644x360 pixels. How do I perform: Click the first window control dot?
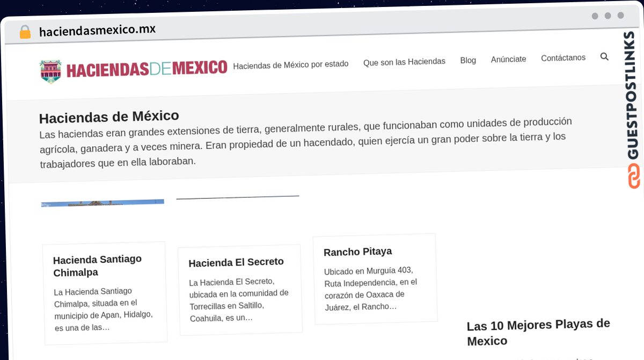(595, 16)
